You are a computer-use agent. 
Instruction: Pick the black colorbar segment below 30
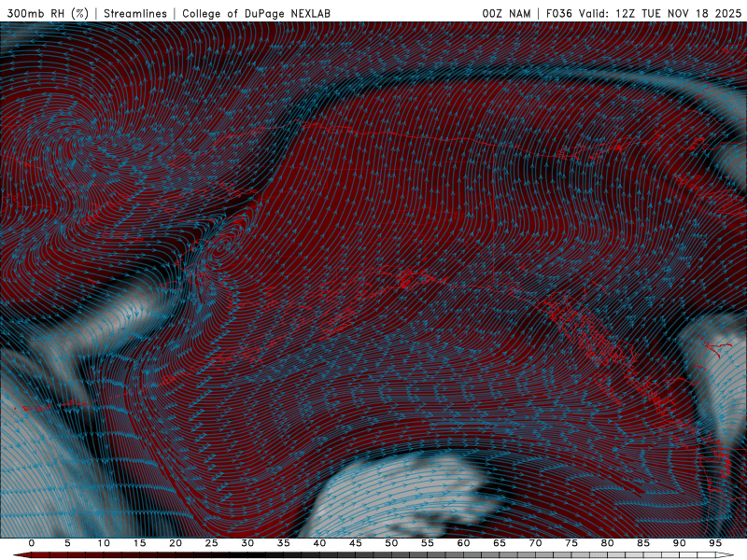[x=247, y=554]
